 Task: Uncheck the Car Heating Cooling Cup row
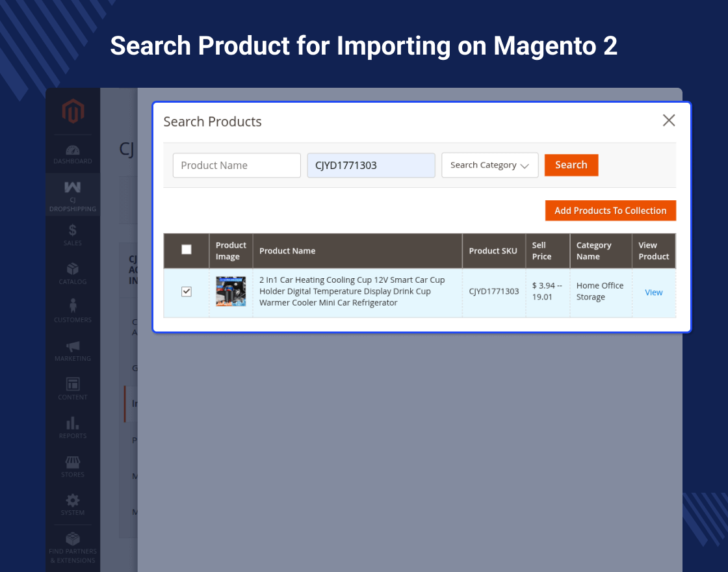[x=186, y=292]
